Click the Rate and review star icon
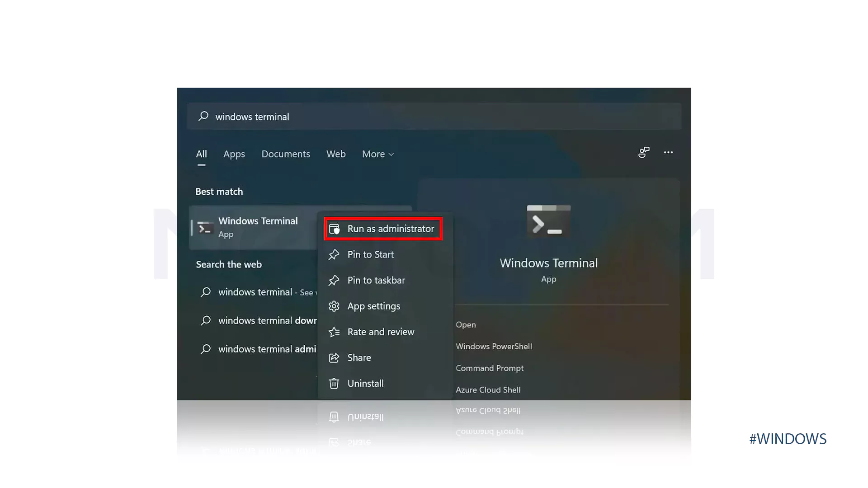 coord(334,332)
